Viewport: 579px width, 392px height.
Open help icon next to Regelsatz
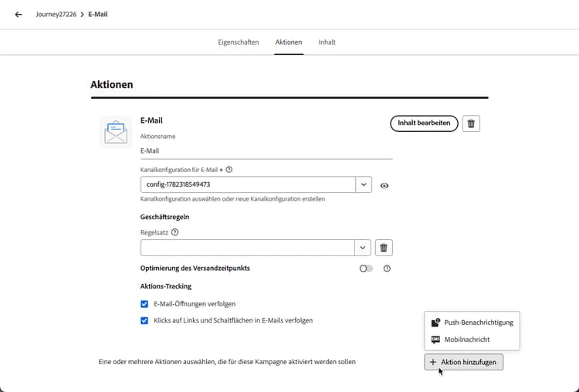pyautogui.click(x=175, y=232)
